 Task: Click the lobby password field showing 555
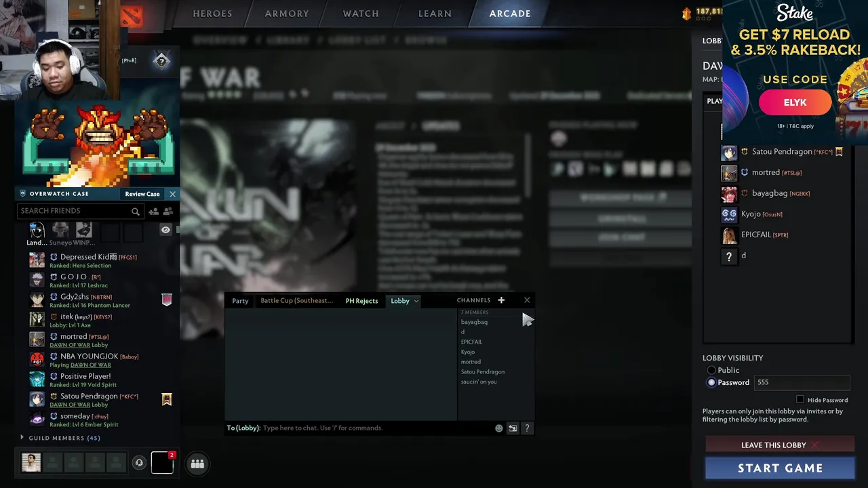(802, 382)
